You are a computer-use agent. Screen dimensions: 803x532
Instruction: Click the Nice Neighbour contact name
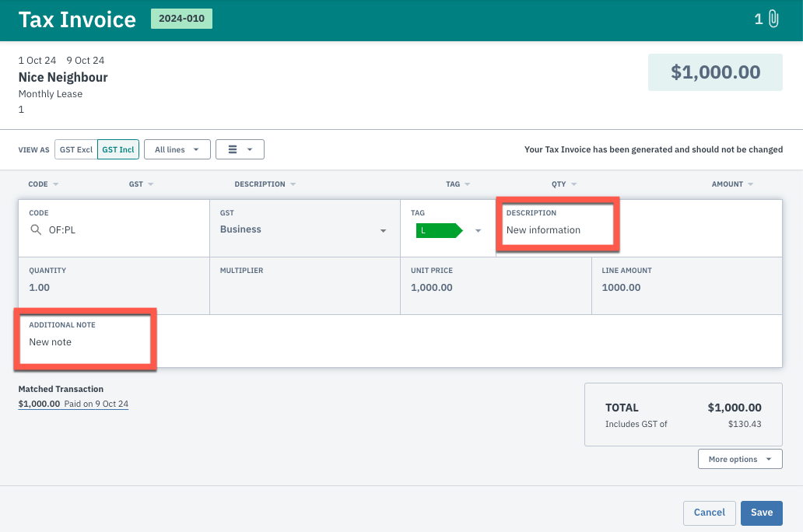tap(63, 77)
